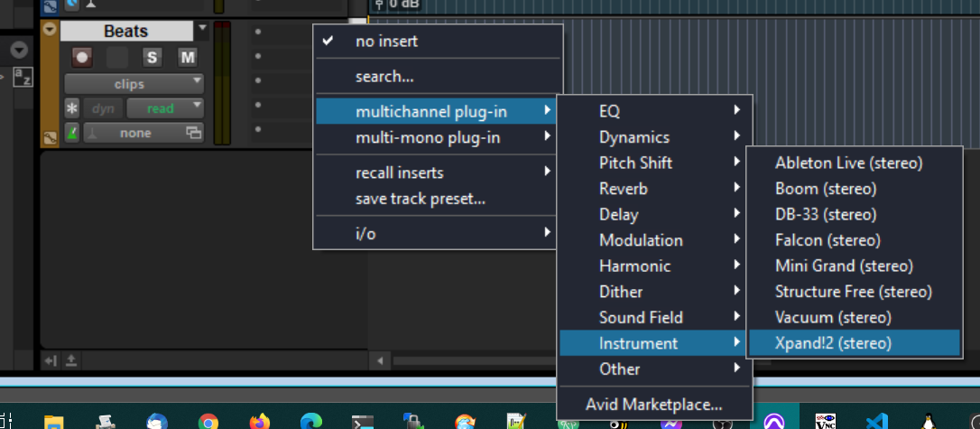Click search... in the insert menu

click(384, 77)
